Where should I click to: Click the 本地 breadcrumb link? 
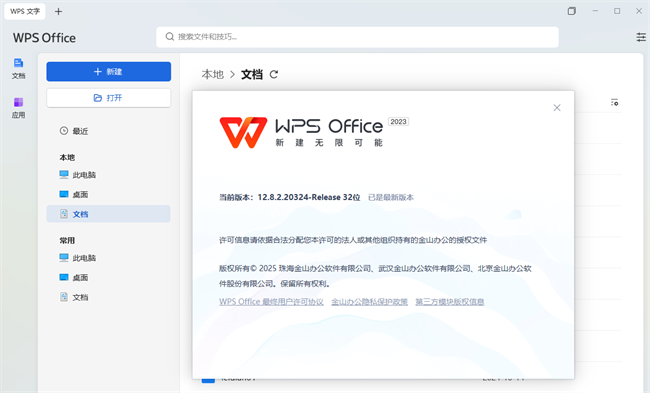213,75
